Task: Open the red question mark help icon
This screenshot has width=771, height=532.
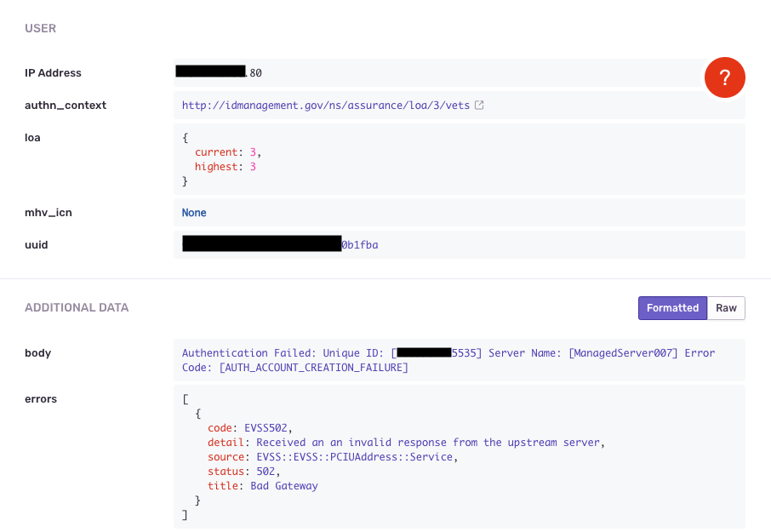Action: tap(724, 77)
